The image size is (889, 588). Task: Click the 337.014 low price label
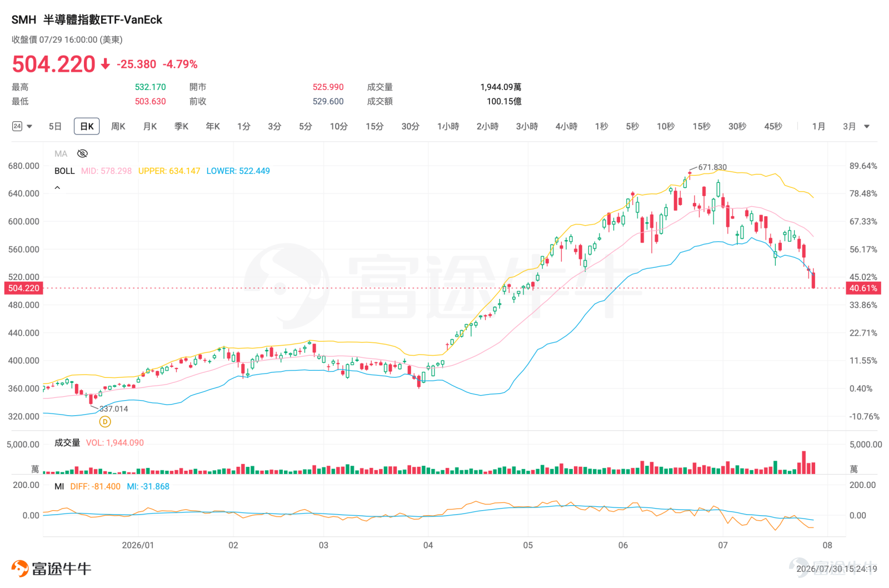click(113, 408)
